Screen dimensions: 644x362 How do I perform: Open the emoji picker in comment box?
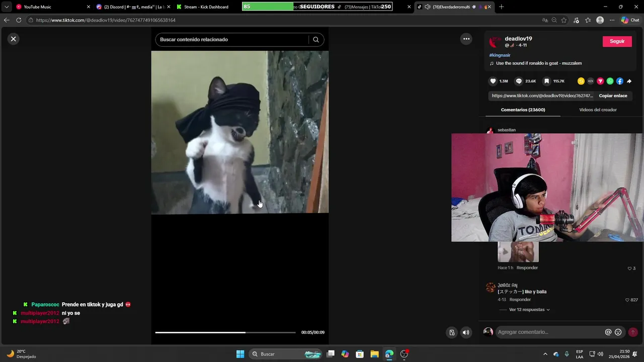(618, 332)
